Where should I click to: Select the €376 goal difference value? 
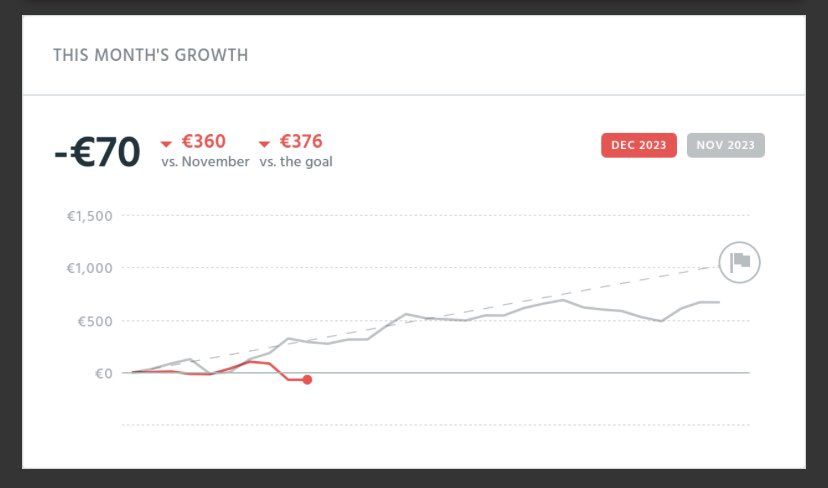click(301, 142)
